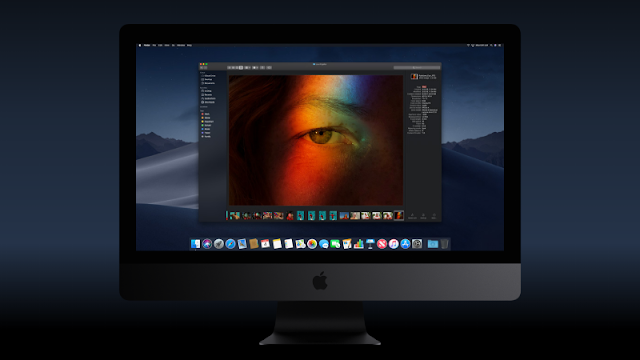
Task: Click Finder toolbar Share button
Action: (262, 68)
